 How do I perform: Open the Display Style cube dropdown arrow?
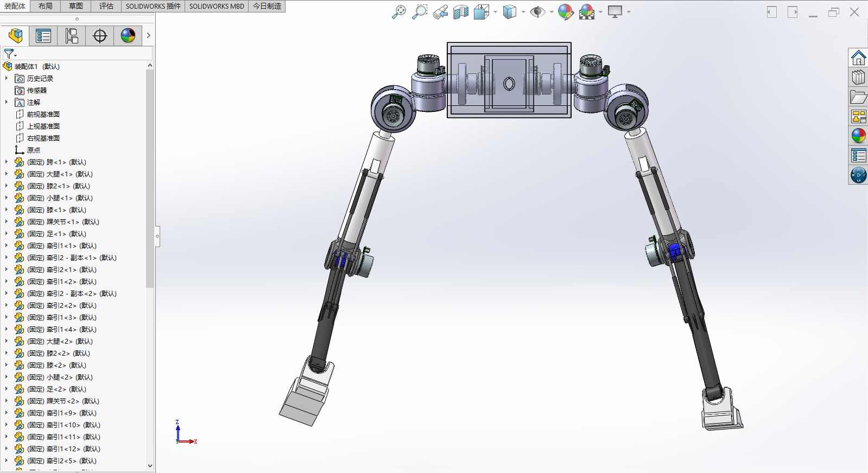[523, 12]
